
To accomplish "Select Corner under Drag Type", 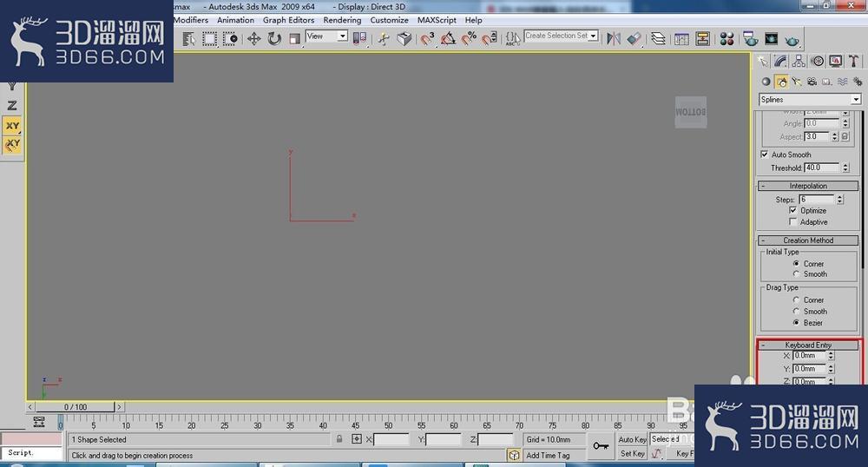I will 796,299.
